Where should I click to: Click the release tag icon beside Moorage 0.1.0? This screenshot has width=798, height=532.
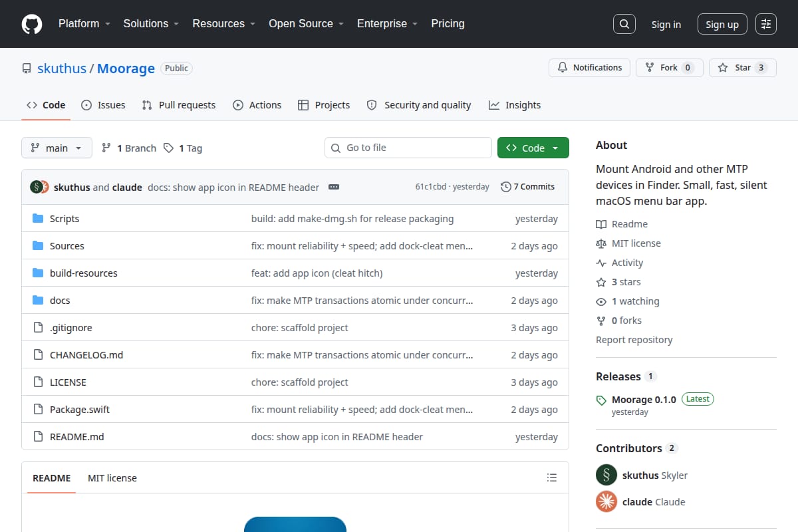(601, 400)
